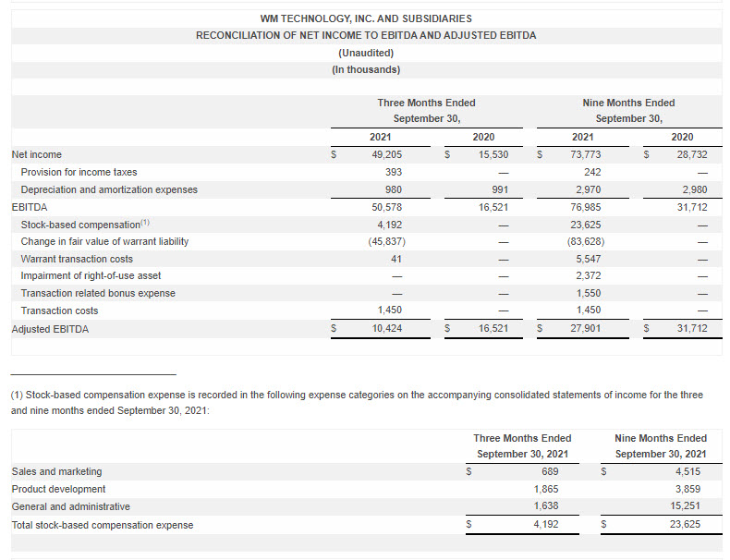The height and width of the screenshot is (560, 730).
Task: Click the Warrant transaction costs row label
Action: point(77,259)
